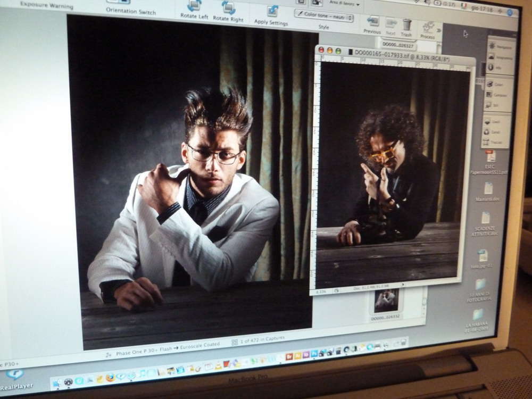This screenshot has height=399, width=532.
Task: Click the Next capture button
Action: (391, 24)
